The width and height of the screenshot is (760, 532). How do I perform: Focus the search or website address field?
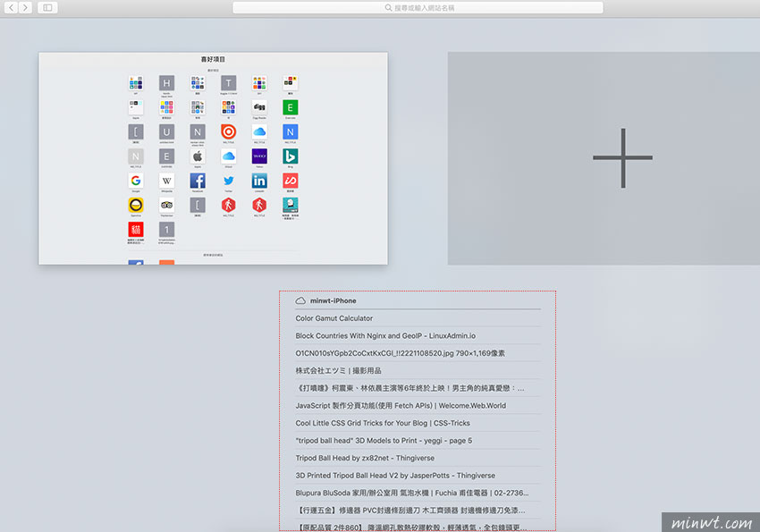418,8
